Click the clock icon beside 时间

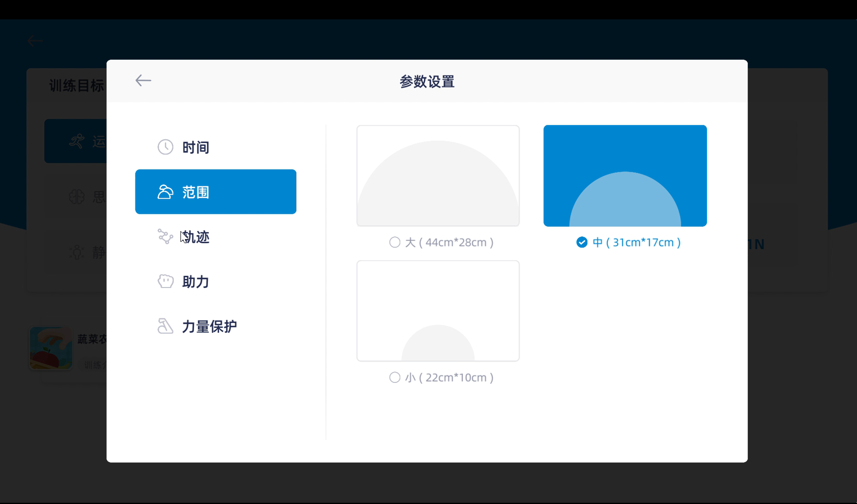pyautogui.click(x=165, y=147)
